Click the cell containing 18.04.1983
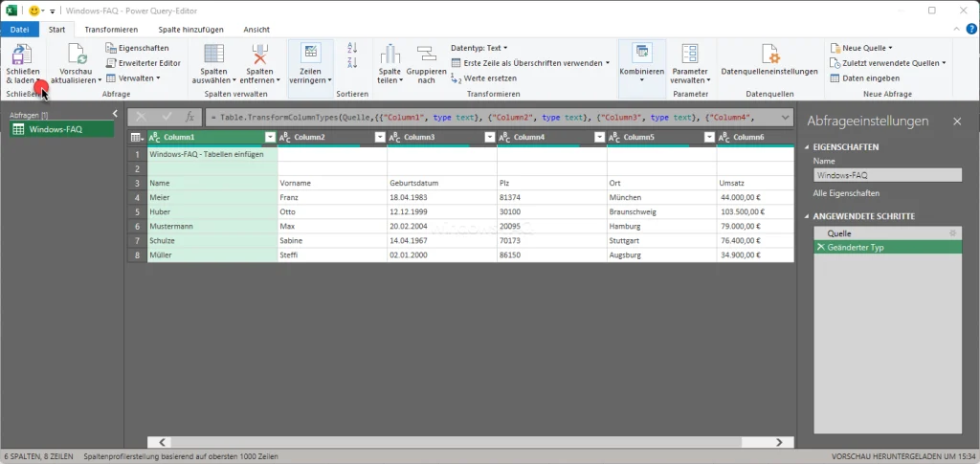The height and width of the screenshot is (464, 980). 442,197
